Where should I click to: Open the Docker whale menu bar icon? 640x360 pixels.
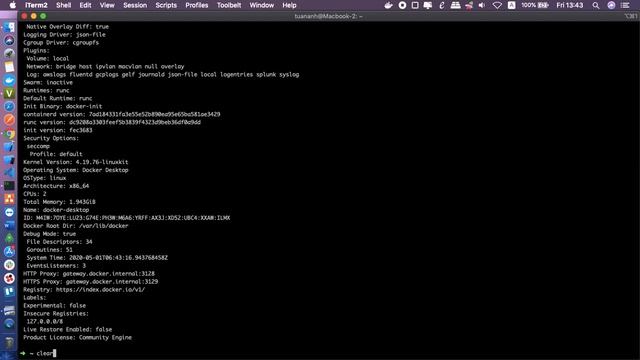point(388,5)
